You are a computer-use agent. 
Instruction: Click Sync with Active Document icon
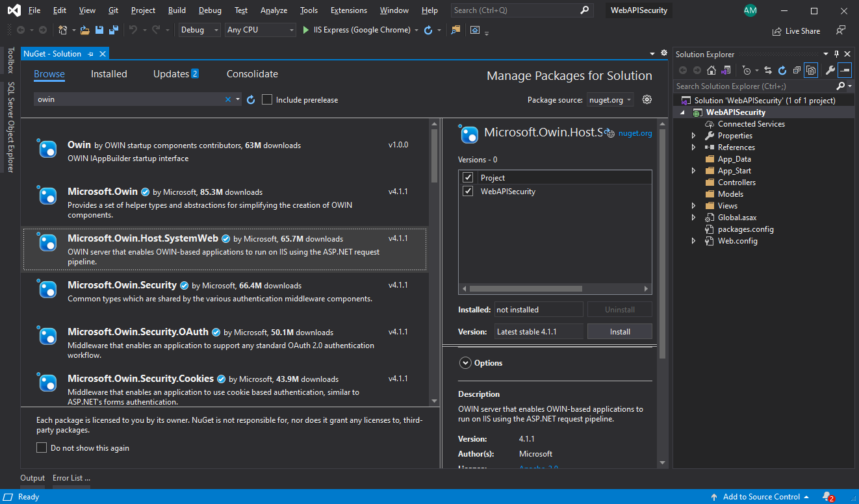(768, 70)
